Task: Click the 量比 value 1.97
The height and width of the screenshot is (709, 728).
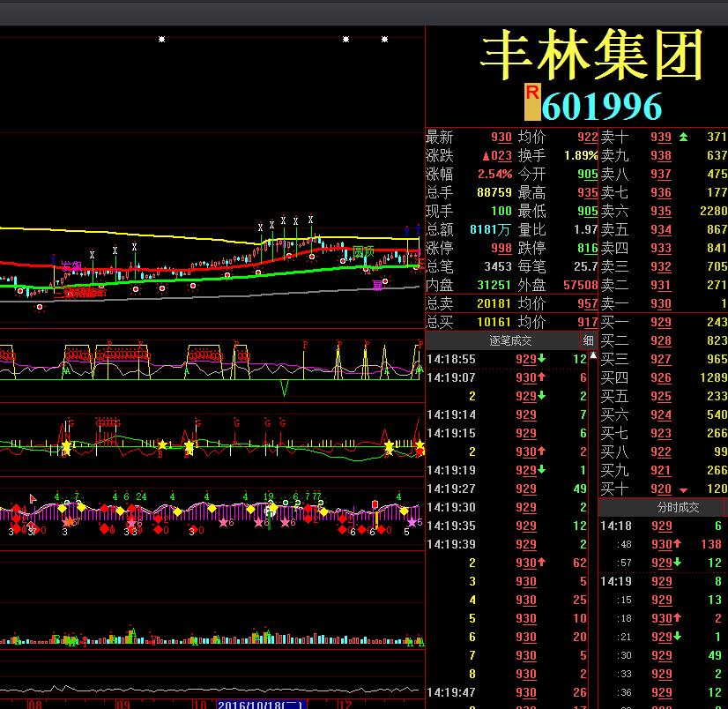Action: click(x=586, y=229)
